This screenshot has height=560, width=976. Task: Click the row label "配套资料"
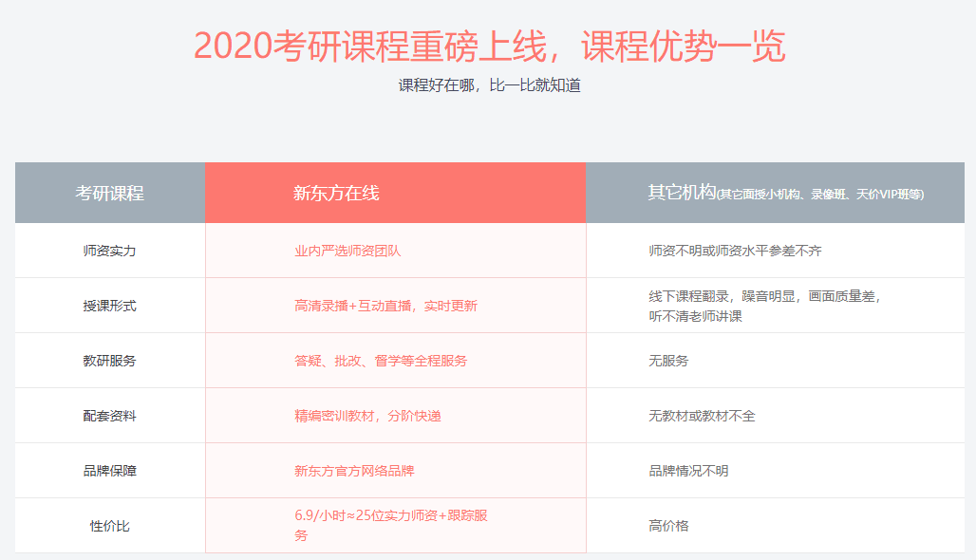109,416
